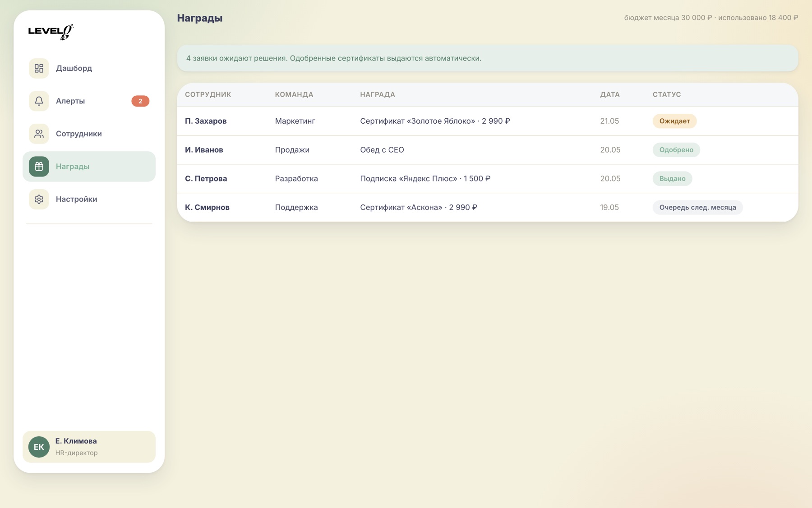The width and height of the screenshot is (812, 508).
Task: Click Сертификат «Аскона» reward
Action: 419,207
